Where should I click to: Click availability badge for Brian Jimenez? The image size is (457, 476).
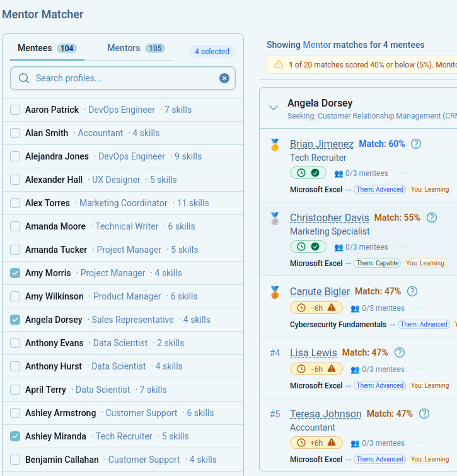tap(308, 173)
